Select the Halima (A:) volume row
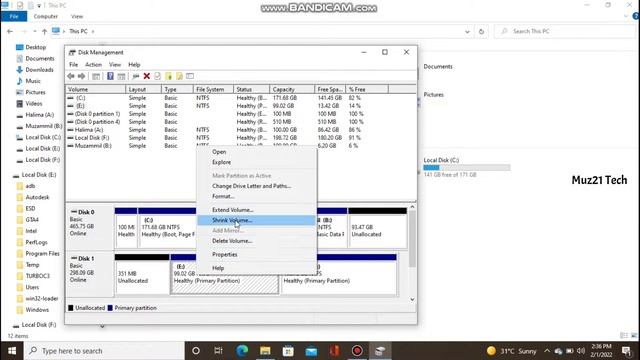Viewport: 640px width, 360px height. coord(241,130)
